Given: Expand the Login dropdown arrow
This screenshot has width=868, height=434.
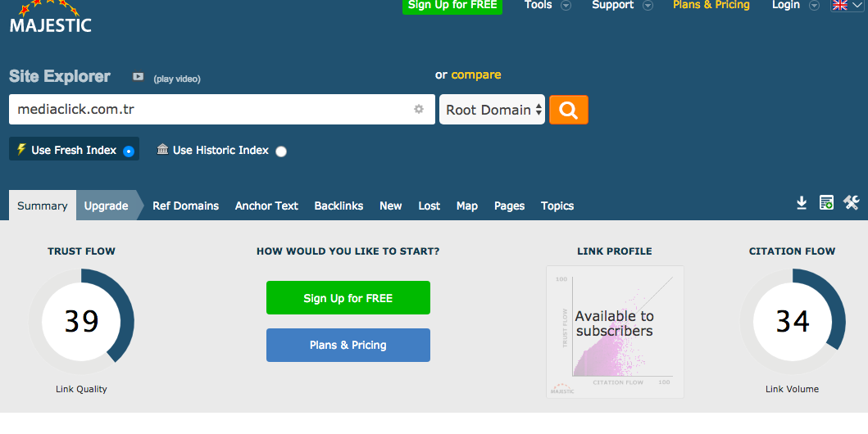Looking at the screenshot, I should click(x=814, y=6).
